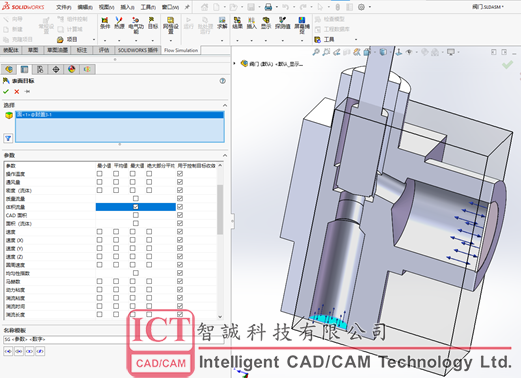Open the 电气功能 electrical toolbar icon
521x378 pixels.
[x=136, y=25]
